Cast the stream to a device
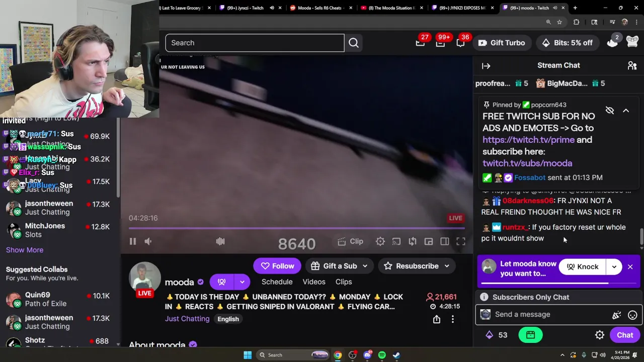The image size is (644, 362). [396, 241]
